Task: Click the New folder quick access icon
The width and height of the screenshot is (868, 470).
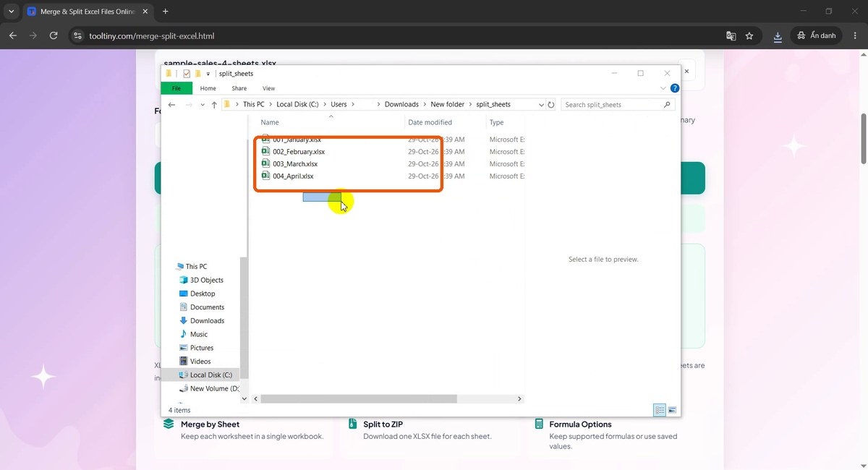Action: pos(197,74)
